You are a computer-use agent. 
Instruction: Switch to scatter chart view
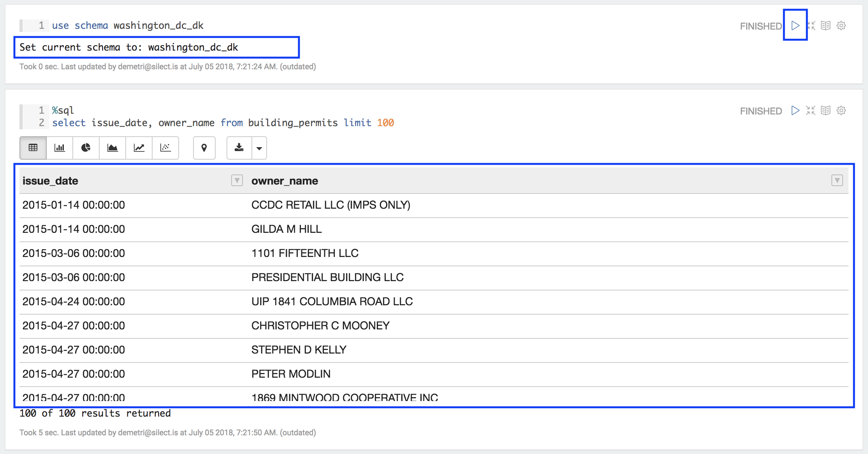point(165,148)
